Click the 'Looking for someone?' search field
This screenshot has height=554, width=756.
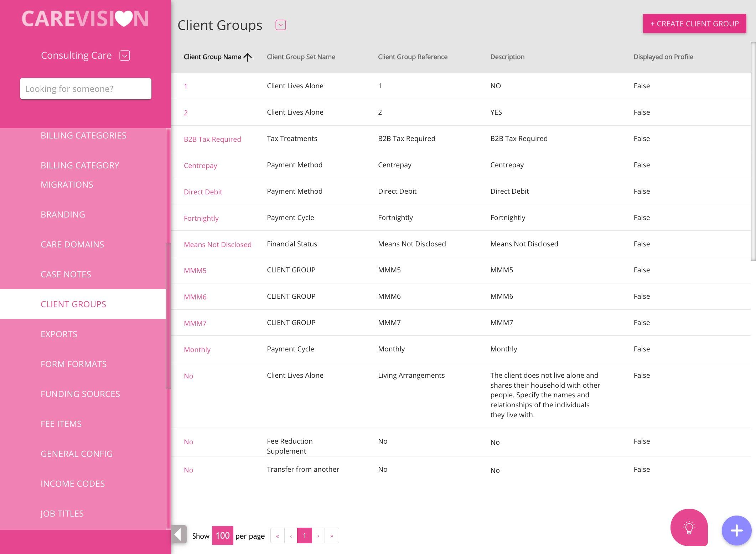[x=86, y=89]
